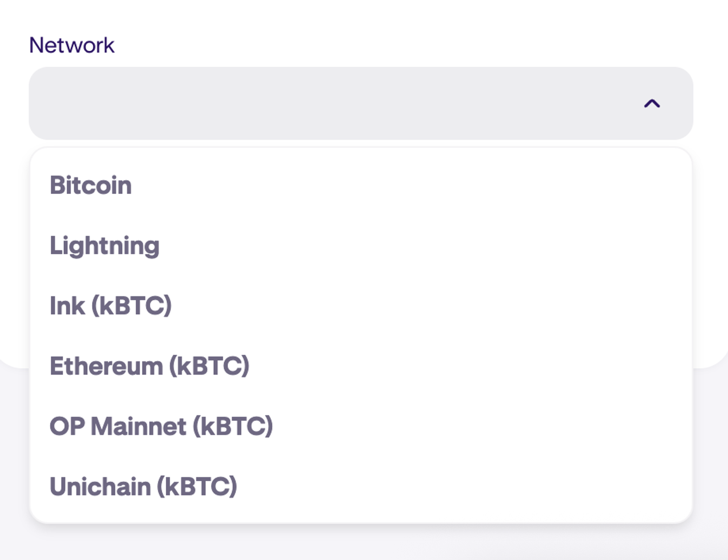Viewport: 728px width, 560px height.
Task: Click the empty Network selection field
Action: [x=332, y=103]
